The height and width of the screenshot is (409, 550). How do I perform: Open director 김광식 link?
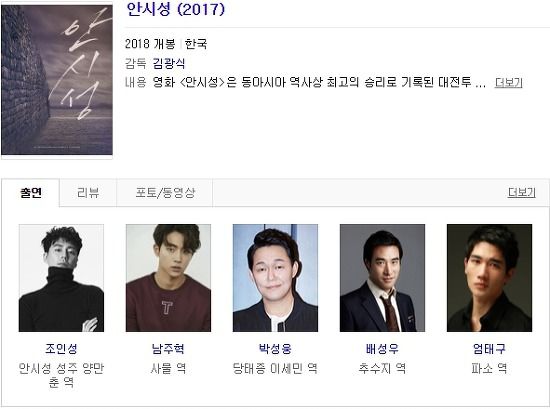tap(168, 63)
